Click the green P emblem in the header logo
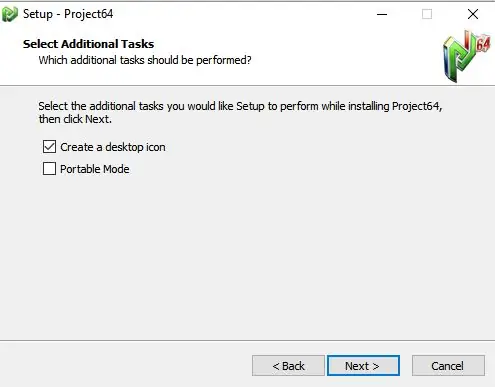Viewport: 495px width, 387px height. tap(458, 57)
